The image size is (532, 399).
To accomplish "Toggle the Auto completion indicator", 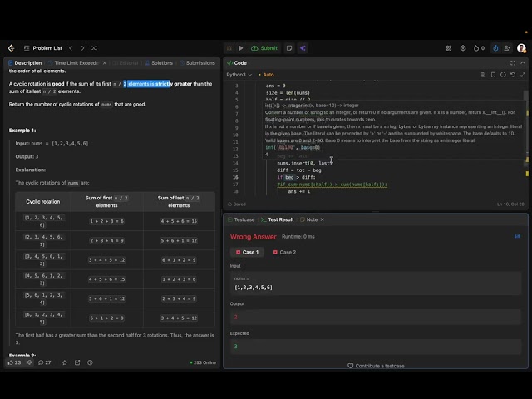I will coord(266,75).
